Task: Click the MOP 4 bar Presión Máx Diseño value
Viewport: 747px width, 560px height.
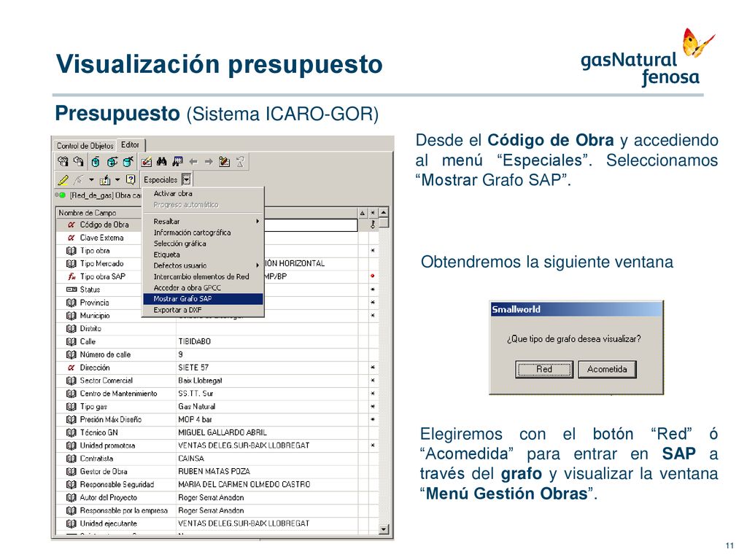Action: point(195,419)
